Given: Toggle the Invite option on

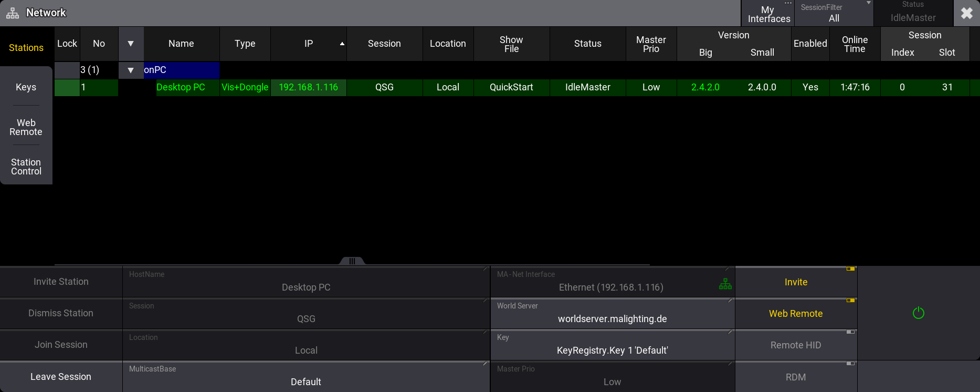Looking at the screenshot, I should (796, 282).
